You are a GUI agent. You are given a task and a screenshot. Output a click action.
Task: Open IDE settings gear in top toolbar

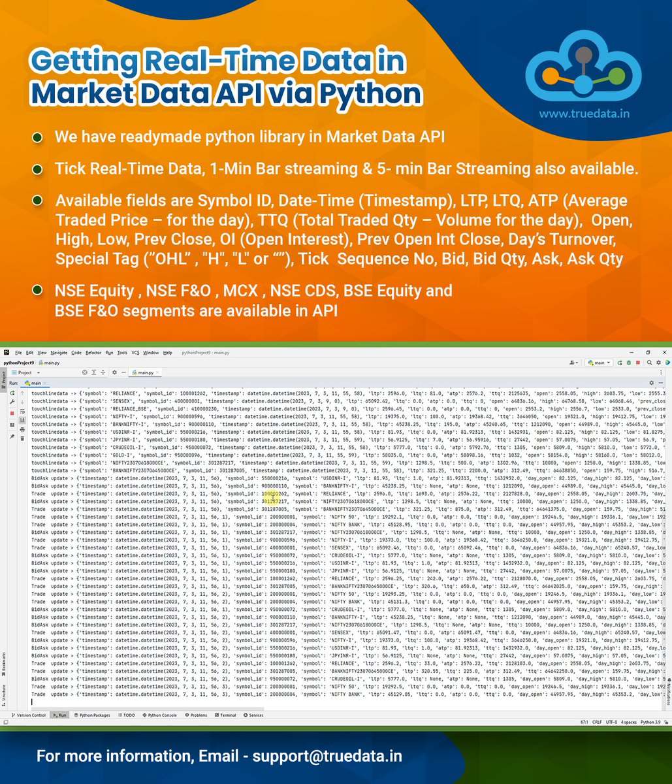pyautogui.click(x=658, y=363)
